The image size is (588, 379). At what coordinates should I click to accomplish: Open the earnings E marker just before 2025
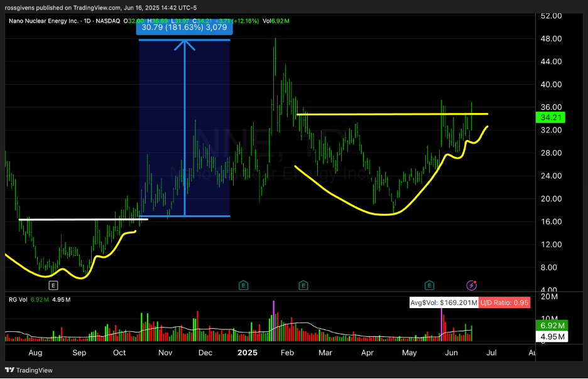[x=243, y=286]
